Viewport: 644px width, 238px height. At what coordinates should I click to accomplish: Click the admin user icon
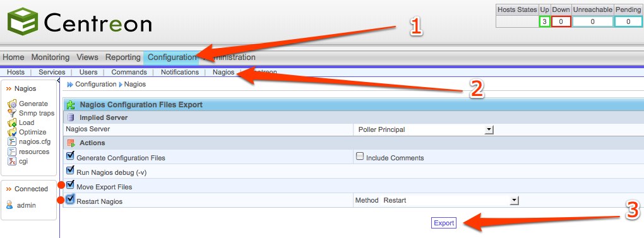click(10, 205)
